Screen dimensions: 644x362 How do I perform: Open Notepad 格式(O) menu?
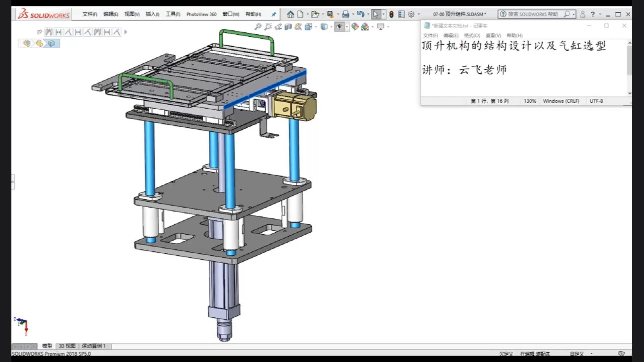click(x=472, y=35)
